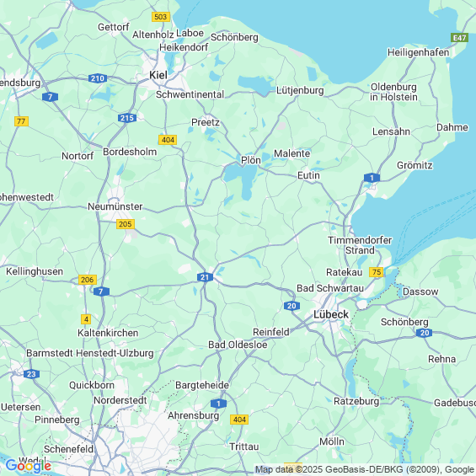Click the yellow 205 road marker

pos(126,224)
